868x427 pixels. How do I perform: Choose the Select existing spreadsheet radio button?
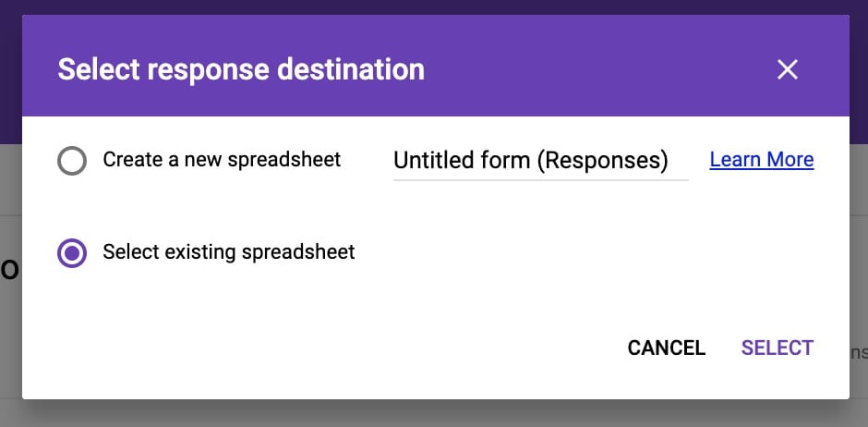72,252
